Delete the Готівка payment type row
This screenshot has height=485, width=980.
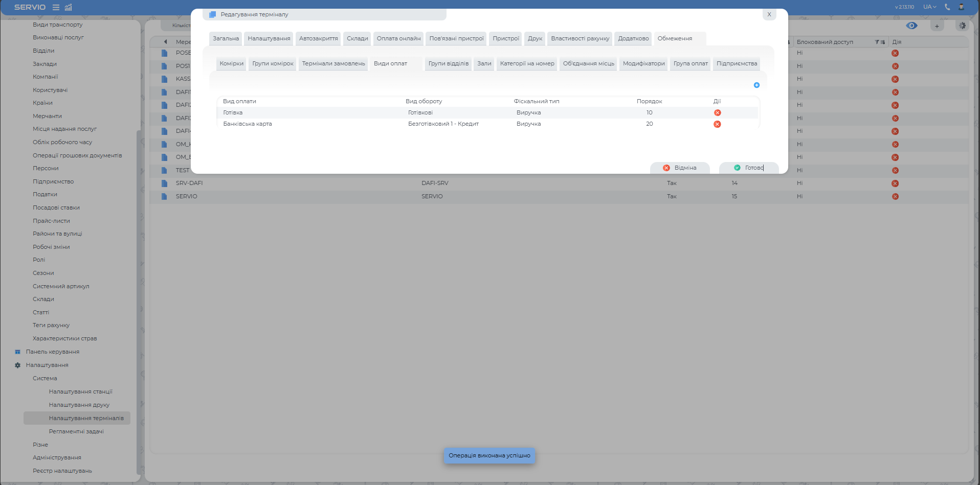pos(717,113)
